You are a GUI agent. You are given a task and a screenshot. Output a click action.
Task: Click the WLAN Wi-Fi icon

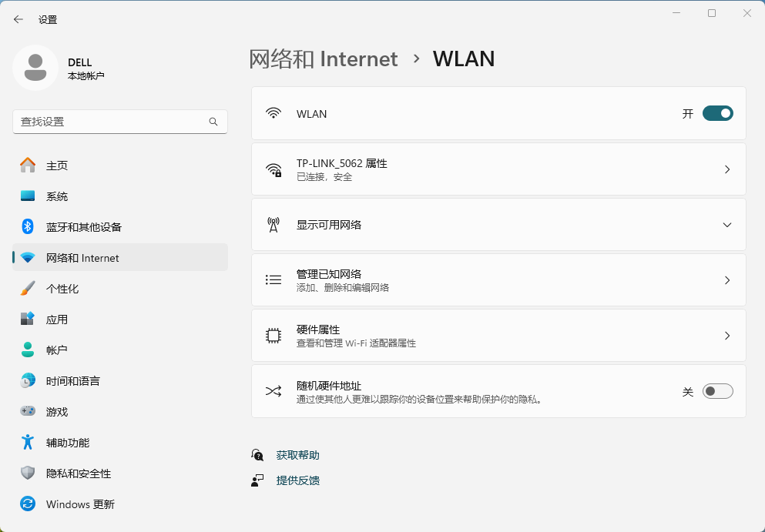click(x=273, y=112)
